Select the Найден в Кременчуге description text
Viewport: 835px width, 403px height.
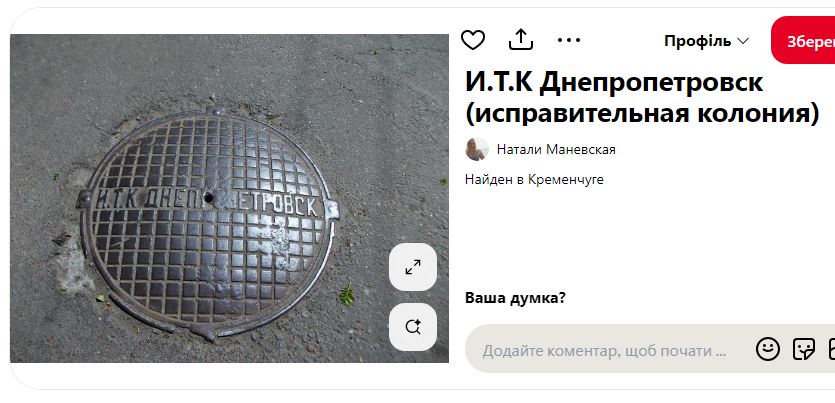534,180
